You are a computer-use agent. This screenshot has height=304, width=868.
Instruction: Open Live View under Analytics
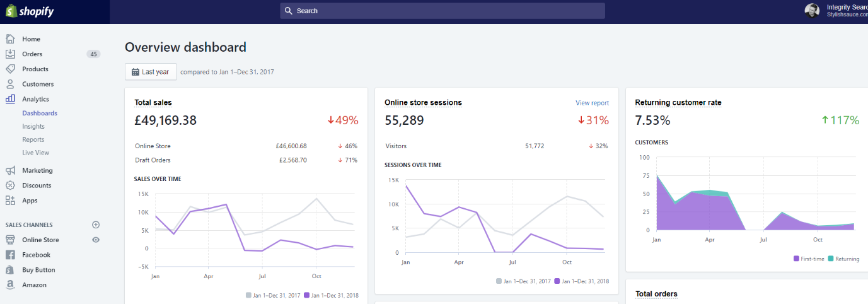point(35,153)
